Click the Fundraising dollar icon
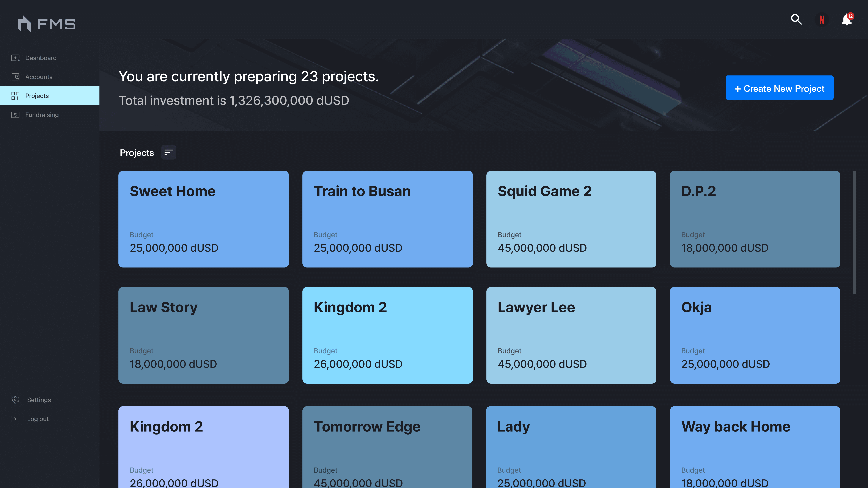Image resolution: width=868 pixels, height=488 pixels. coord(16,115)
